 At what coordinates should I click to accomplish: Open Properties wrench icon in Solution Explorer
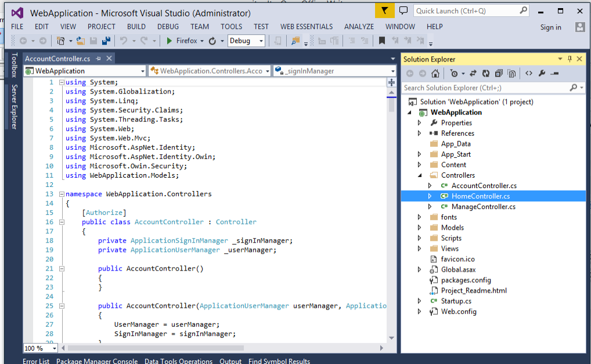pos(542,73)
